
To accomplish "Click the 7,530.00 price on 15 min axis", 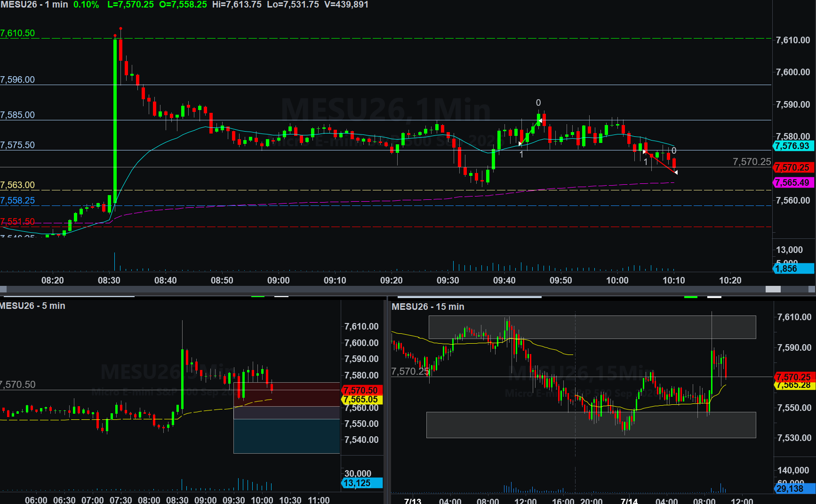I will 794,438.
